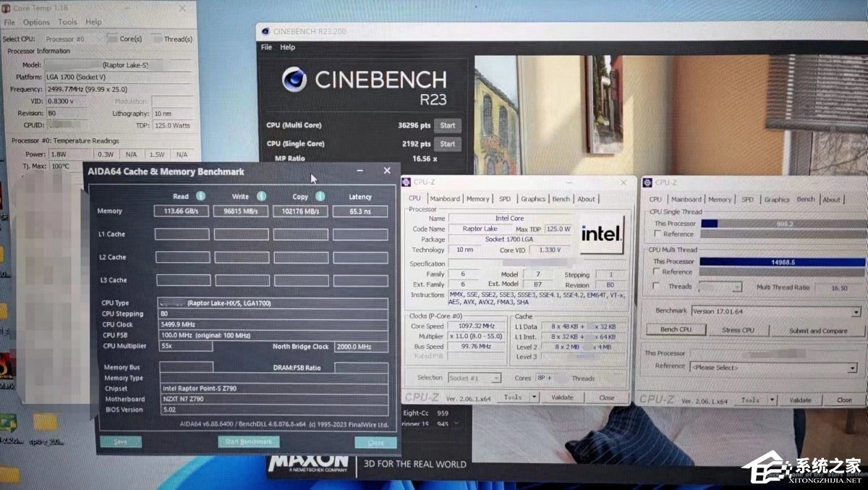Open the Core Temp Options menu
This screenshot has width=868, height=490.
coord(36,22)
